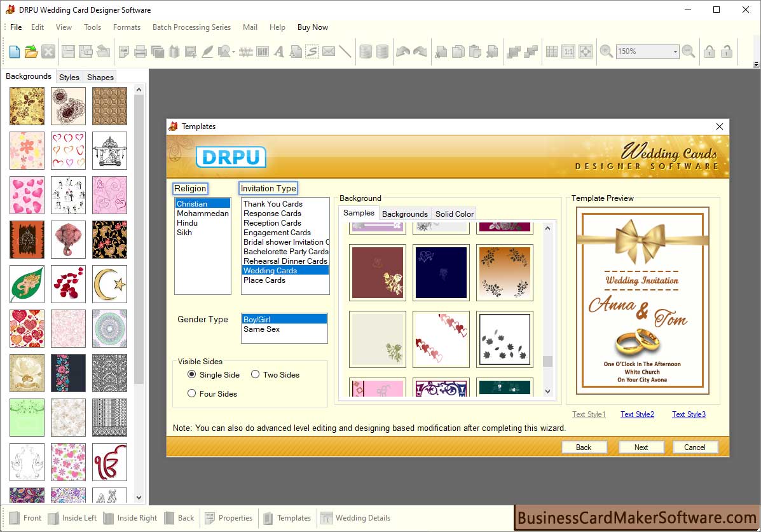Click the Zoom In magnifier icon
Screen dimensions: 761x532
coord(606,51)
